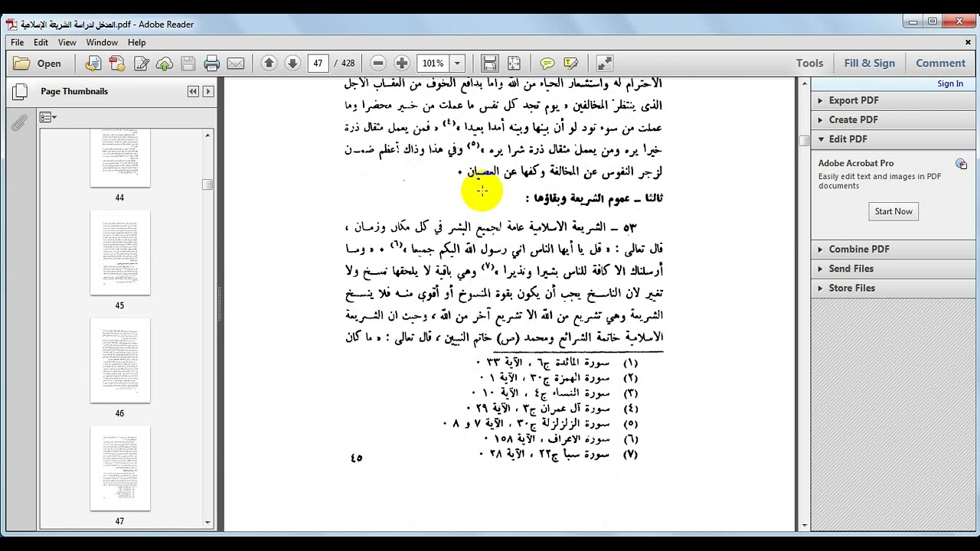Click thumbnails scrollbar down arrow

pos(207,523)
